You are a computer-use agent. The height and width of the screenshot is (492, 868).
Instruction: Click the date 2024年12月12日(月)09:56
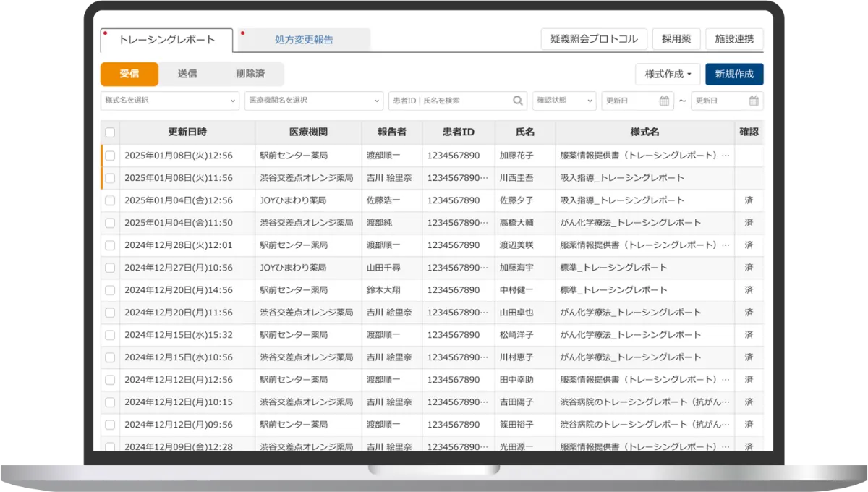tap(179, 425)
